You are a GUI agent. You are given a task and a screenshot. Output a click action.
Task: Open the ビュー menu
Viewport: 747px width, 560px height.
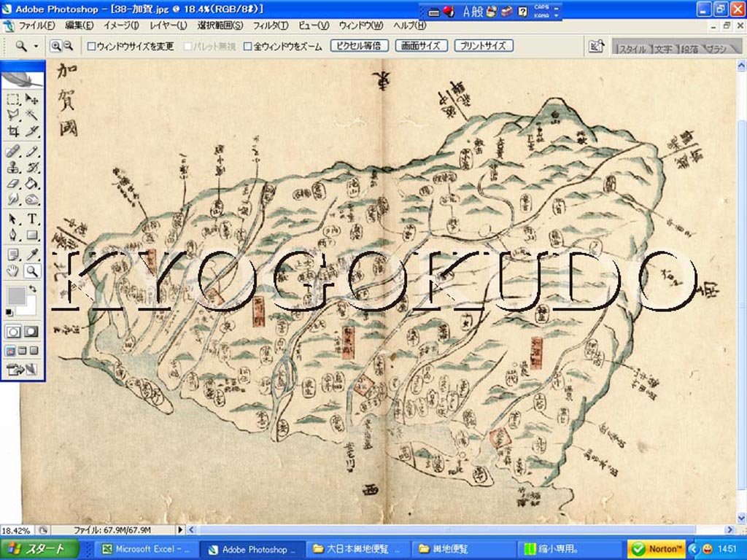click(x=314, y=26)
